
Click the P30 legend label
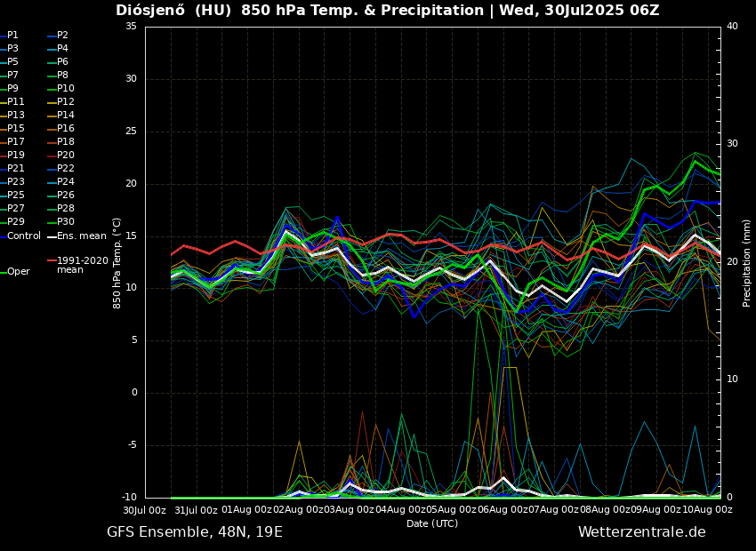[x=66, y=222]
